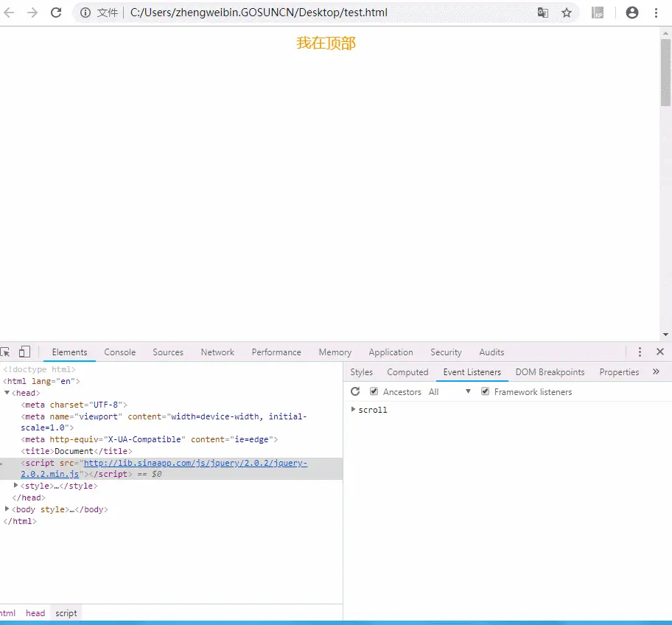Switch to the Styles pane

click(x=361, y=372)
